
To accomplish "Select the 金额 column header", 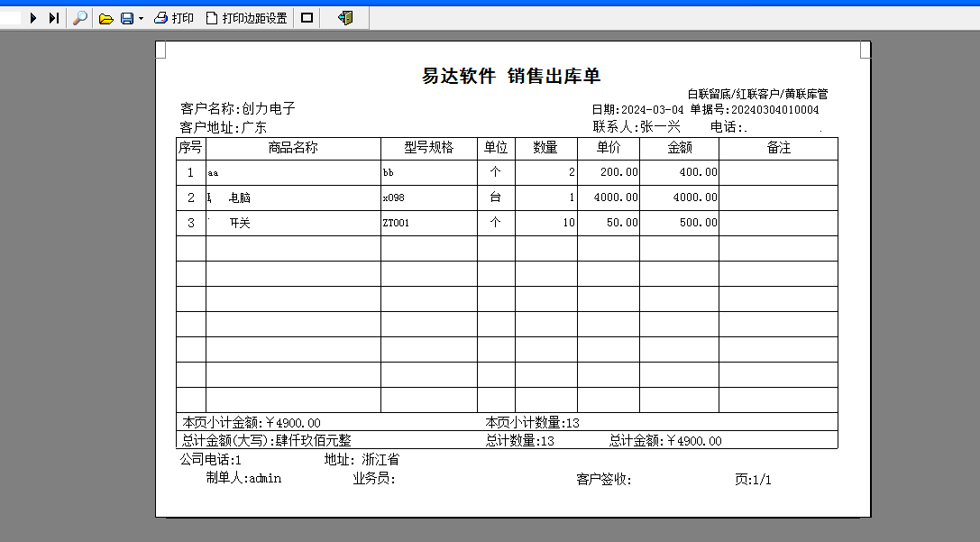I will [680, 148].
